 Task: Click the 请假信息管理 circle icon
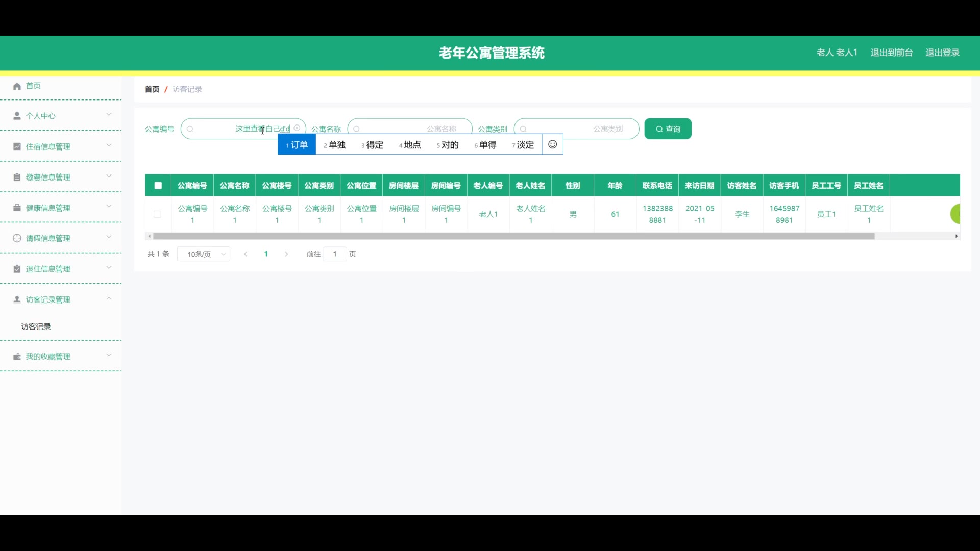[x=17, y=238]
